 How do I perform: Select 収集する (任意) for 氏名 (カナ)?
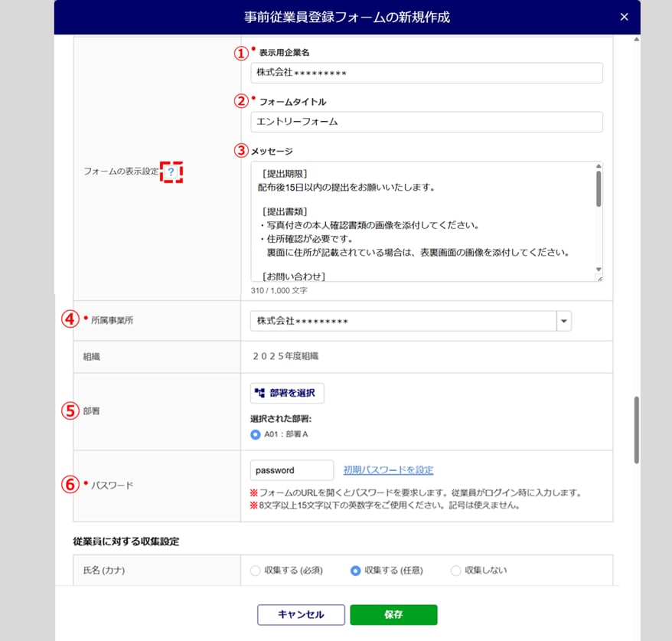[356, 571]
